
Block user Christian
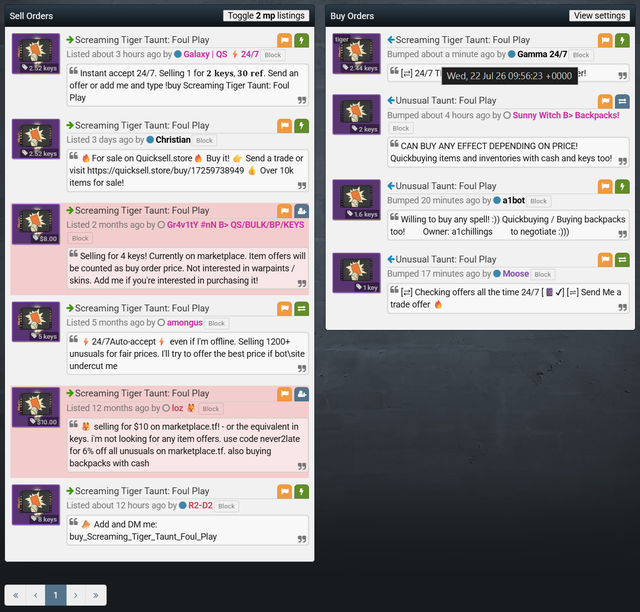click(x=204, y=140)
